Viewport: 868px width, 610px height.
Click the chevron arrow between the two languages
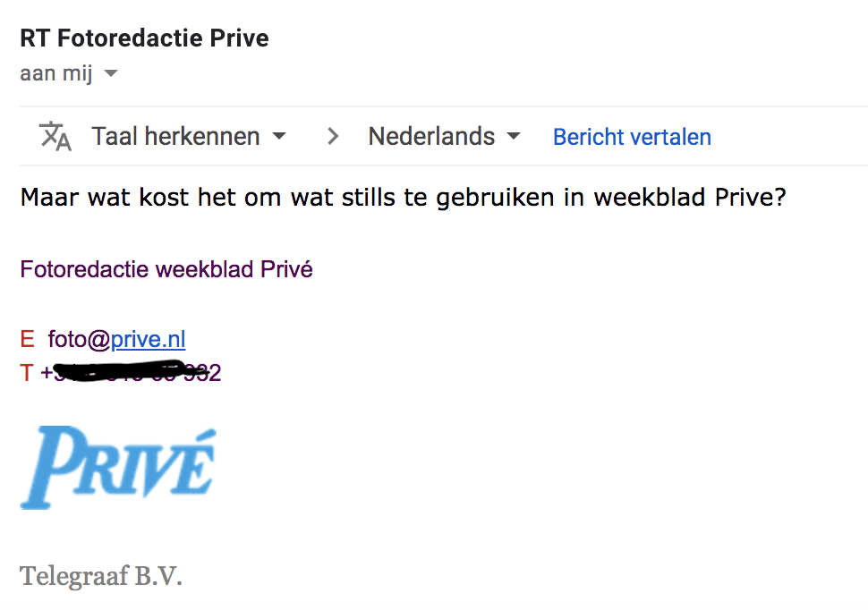(x=333, y=136)
